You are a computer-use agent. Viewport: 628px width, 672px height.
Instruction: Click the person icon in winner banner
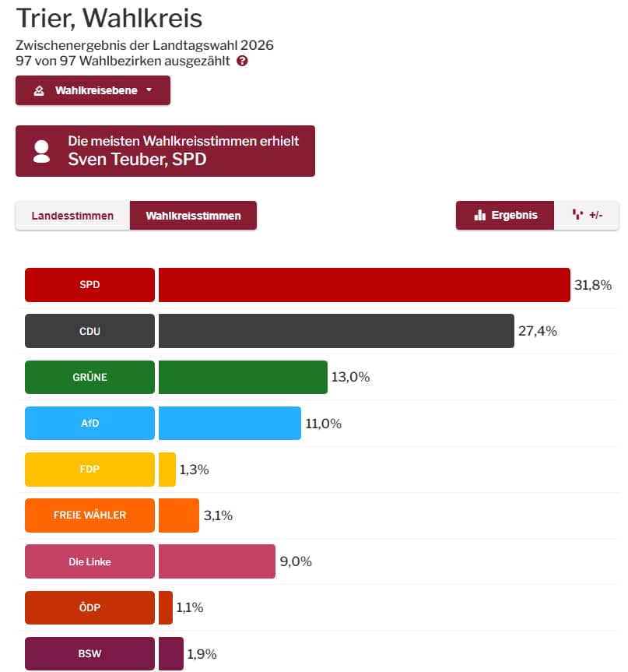click(42, 151)
